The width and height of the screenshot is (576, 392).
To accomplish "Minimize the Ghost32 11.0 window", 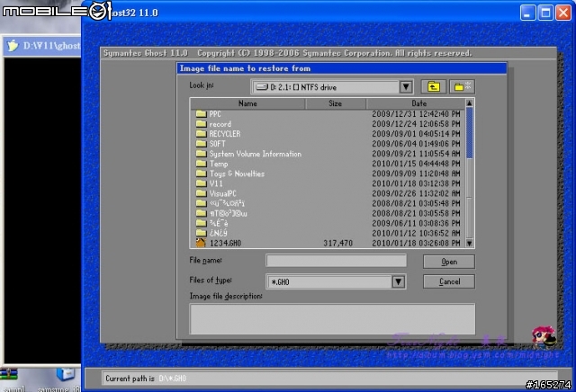I will tap(528, 13).
